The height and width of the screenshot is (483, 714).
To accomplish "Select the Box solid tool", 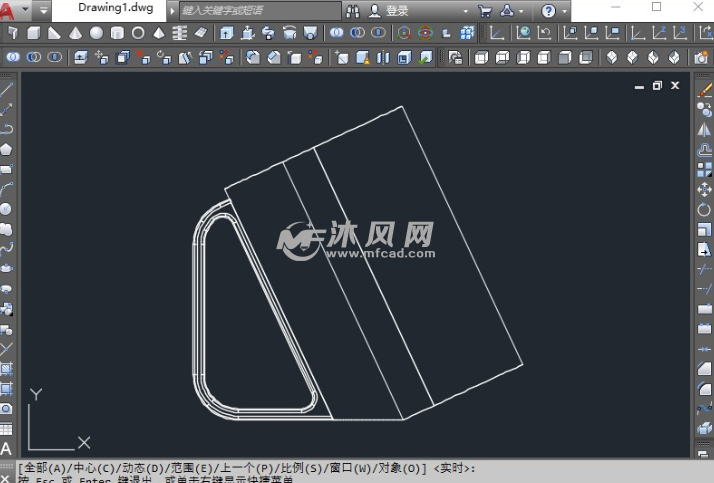I will pos(33,33).
